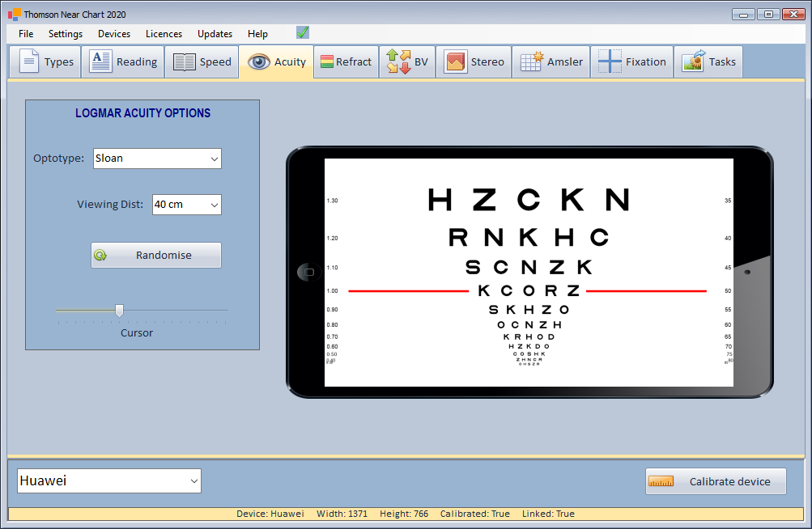Open the Speed book icon tab
The image size is (812, 529).
pos(185,62)
